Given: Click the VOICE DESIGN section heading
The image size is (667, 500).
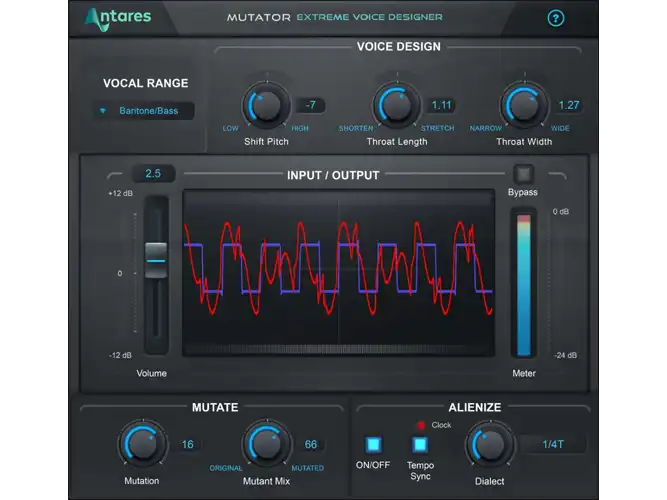Looking at the screenshot, I should (x=399, y=46).
